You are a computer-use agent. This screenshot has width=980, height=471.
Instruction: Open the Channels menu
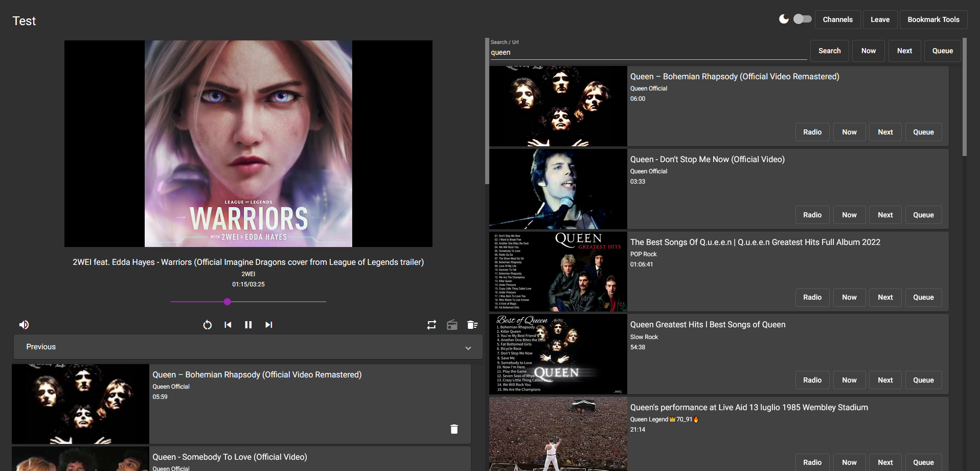point(838,19)
